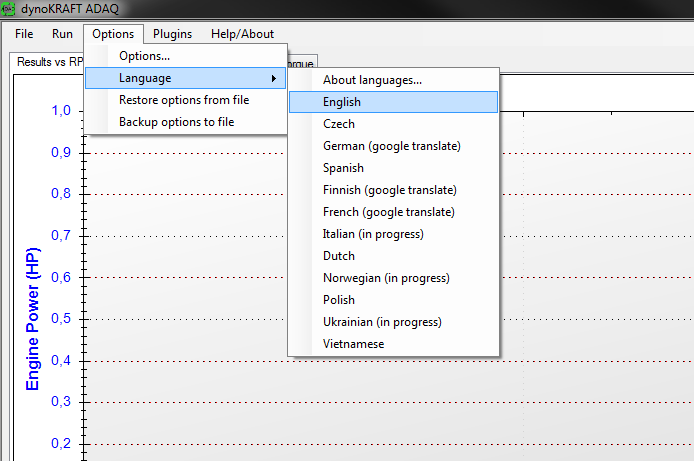Image resolution: width=694 pixels, height=461 pixels.
Task: Open the Run menu
Action: click(62, 34)
